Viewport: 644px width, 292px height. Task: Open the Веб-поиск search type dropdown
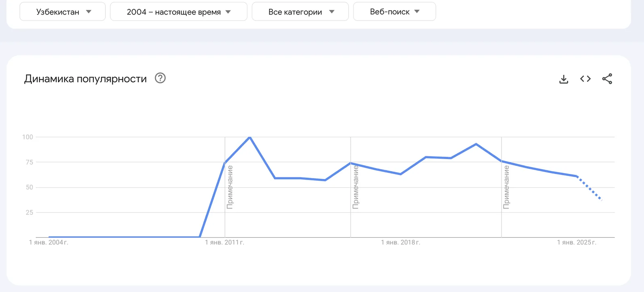(394, 12)
